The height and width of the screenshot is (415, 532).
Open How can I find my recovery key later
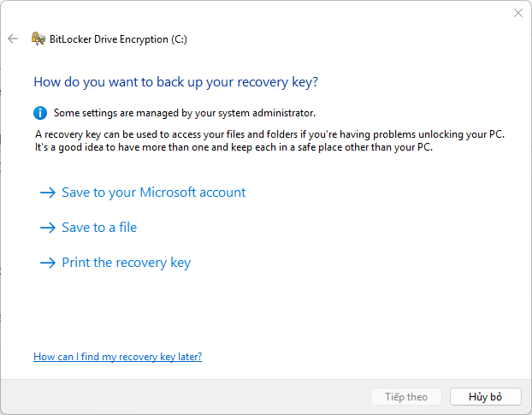click(x=118, y=357)
